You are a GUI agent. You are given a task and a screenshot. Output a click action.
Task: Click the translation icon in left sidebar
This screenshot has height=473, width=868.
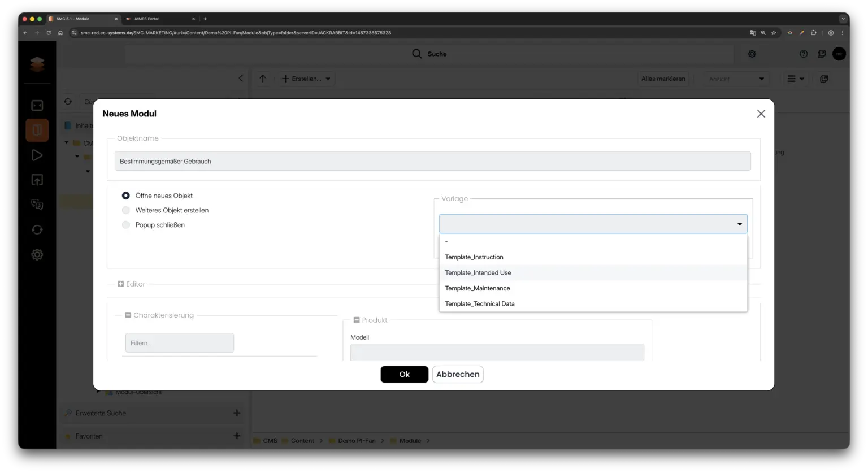(37, 205)
